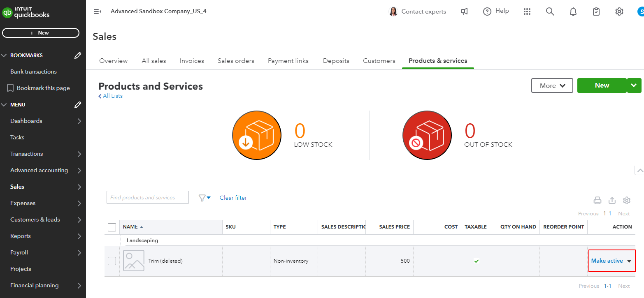This screenshot has width=644, height=298.
Task: Open Make active dropdown arrow
Action: click(x=629, y=261)
